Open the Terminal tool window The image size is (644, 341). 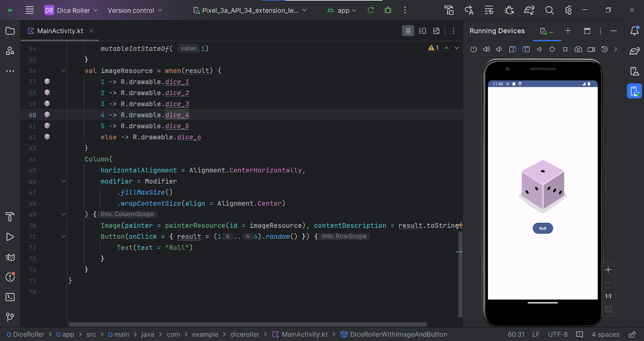click(x=10, y=297)
